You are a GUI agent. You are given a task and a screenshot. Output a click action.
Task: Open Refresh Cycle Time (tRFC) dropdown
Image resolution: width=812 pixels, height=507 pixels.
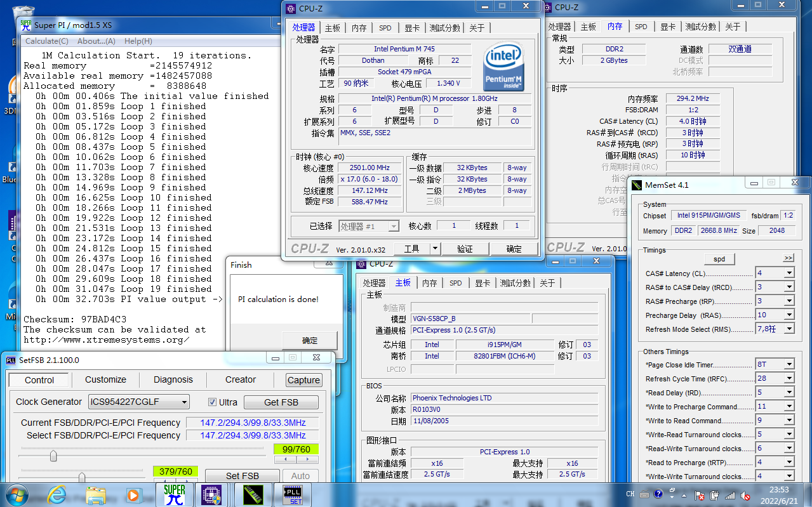[789, 379]
